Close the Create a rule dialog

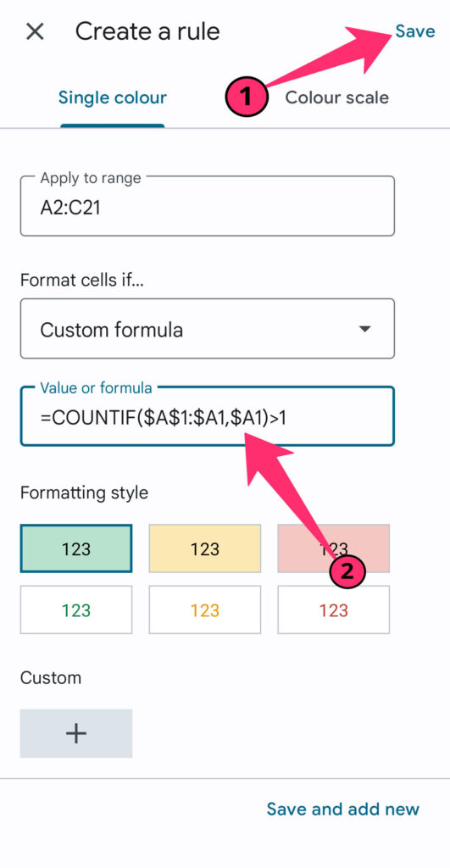tap(35, 31)
